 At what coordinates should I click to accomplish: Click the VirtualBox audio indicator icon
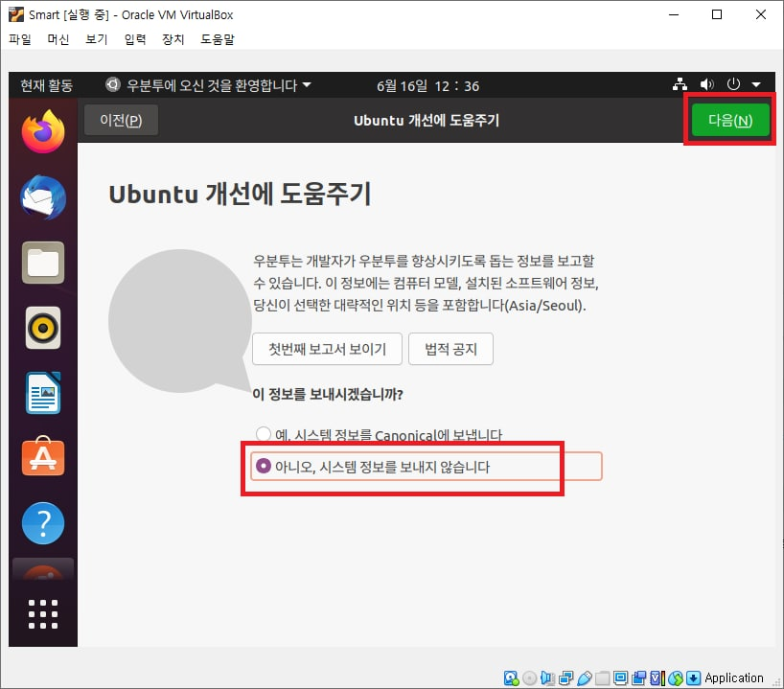[x=548, y=678]
